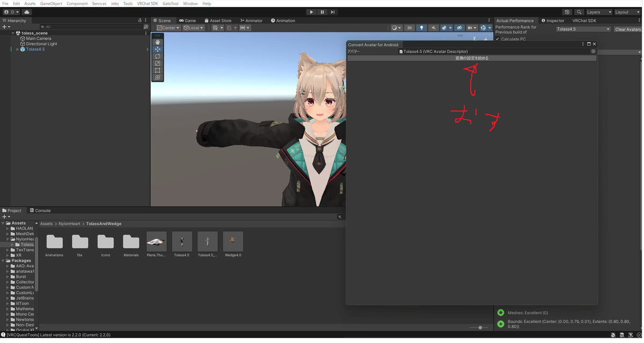Image resolution: width=644 pixels, height=343 pixels.
Task: Click the Clear Avatars button
Action: coord(628,29)
